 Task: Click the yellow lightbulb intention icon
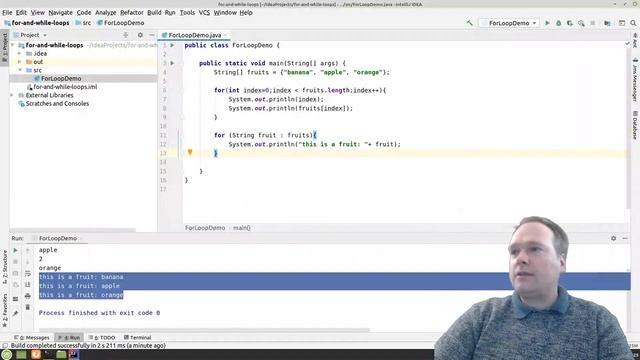pyautogui.click(x=190, y=152)
